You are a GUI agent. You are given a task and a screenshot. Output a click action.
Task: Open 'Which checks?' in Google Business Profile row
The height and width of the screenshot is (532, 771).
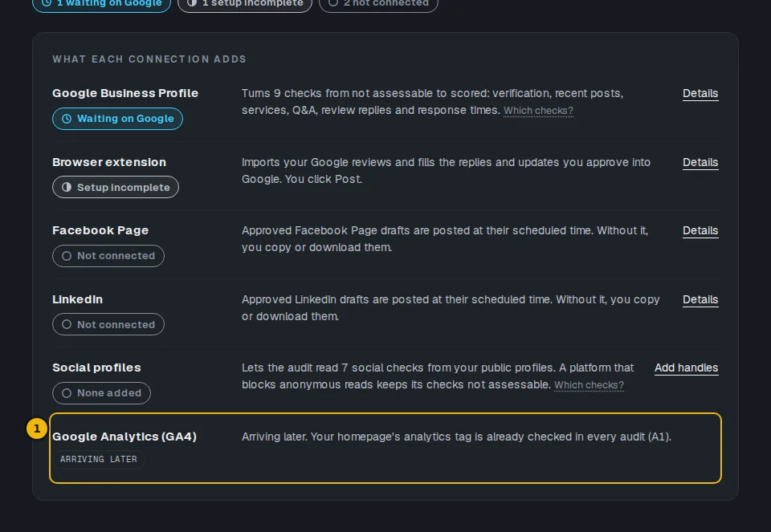pyautogui.click(x=538, y=111)
